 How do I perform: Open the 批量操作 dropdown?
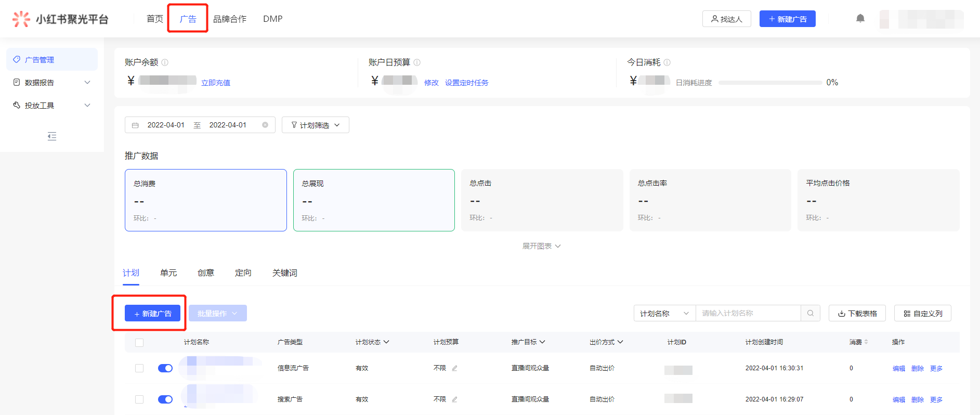pos(218,313)
